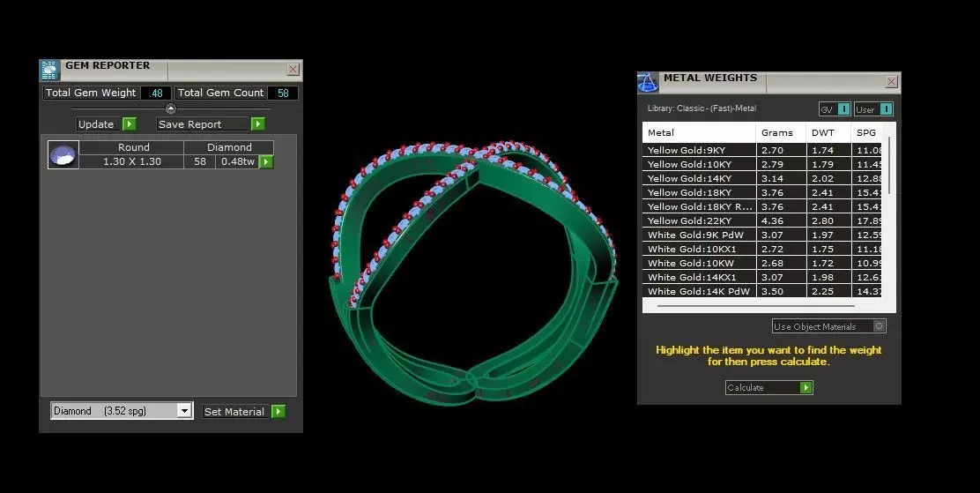Click the Round gem shape cell
Viewport: 980px width, 493px height.
(x=134, y=147)
